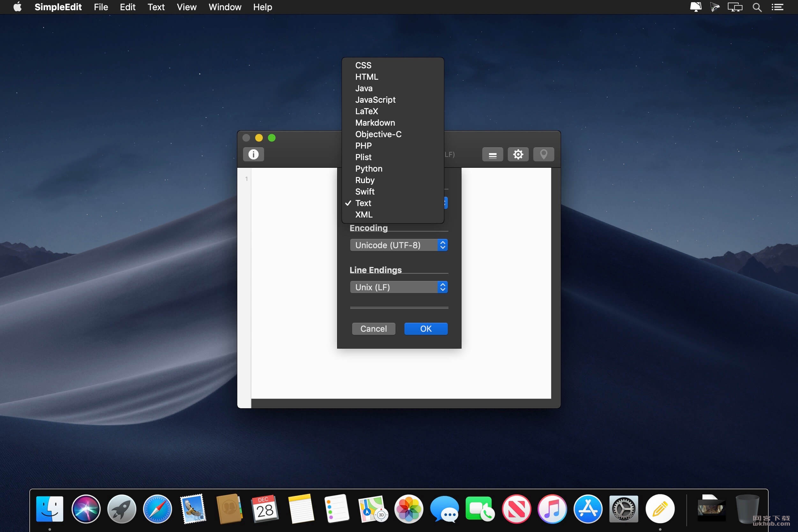The height and width of the screenshot is (532, 798).
Task: Pick Plist from the syntax list
Action: (393, 157)
